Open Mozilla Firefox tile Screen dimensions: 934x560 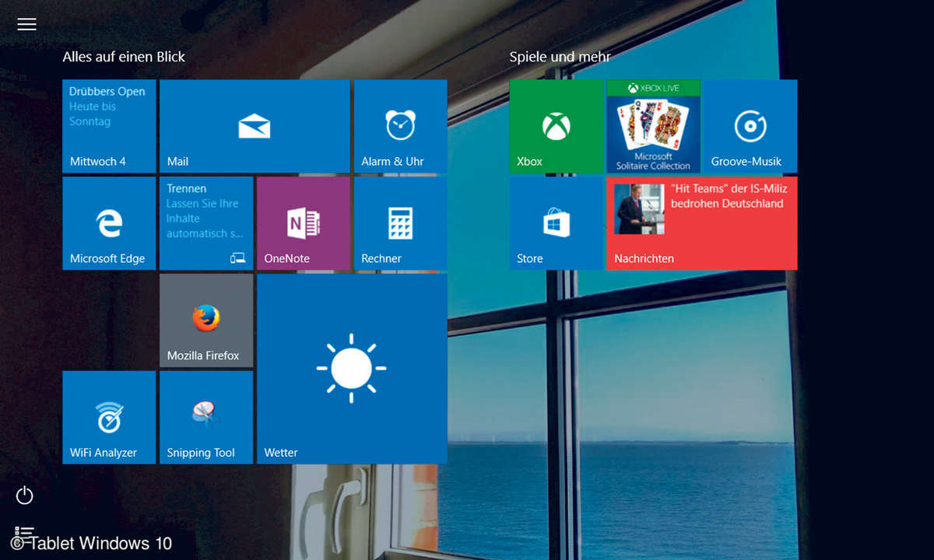point(206,320)
